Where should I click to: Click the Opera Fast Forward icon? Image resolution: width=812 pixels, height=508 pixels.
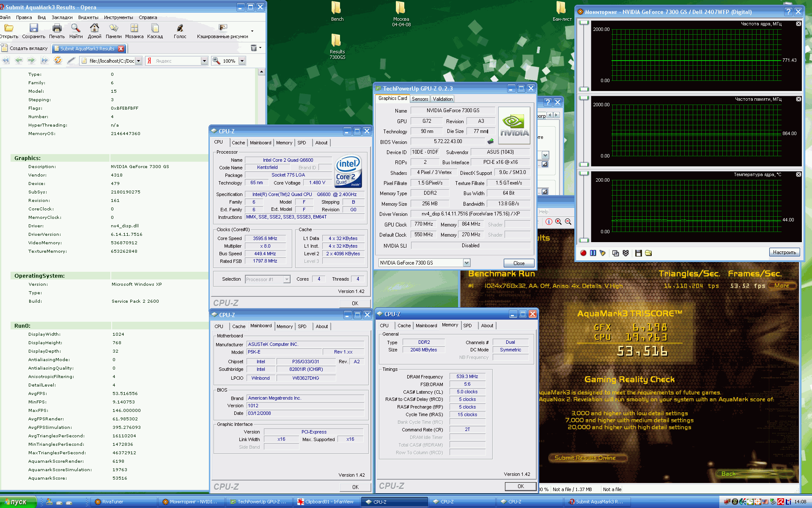click(x=44, y=61)
